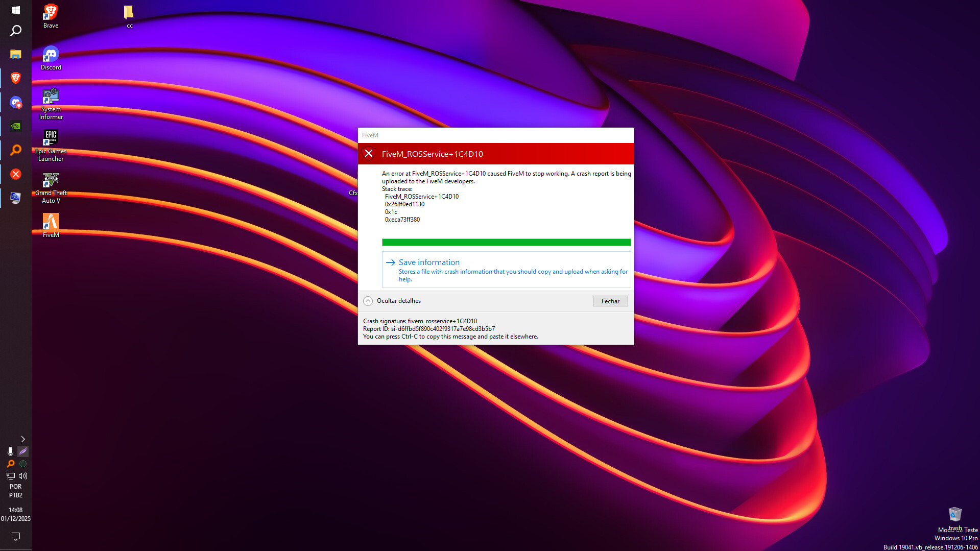This screenshot has width=980, height=551.
Task: Show hidden tray icons with the chevron
Action: point(23,439)
